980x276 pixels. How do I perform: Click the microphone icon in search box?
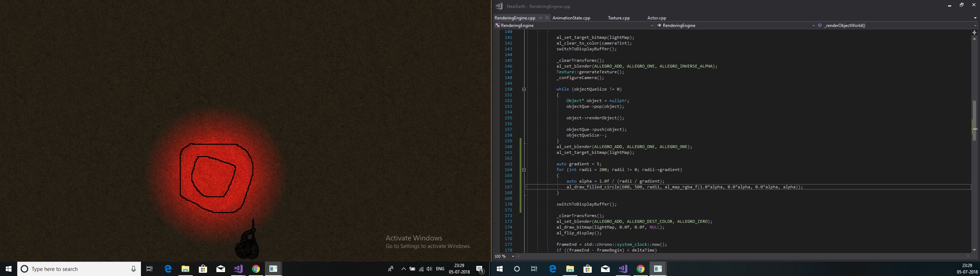pos(133,269)
